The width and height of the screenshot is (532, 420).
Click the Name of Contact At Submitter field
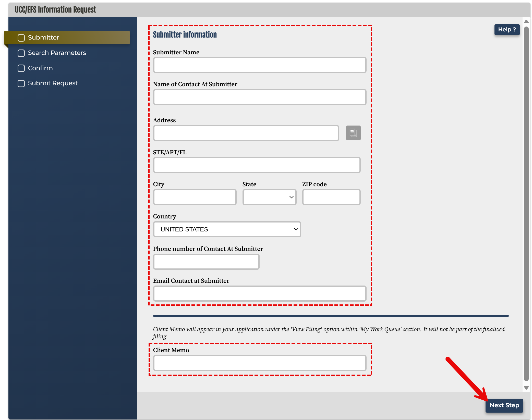tap(260, 97)
